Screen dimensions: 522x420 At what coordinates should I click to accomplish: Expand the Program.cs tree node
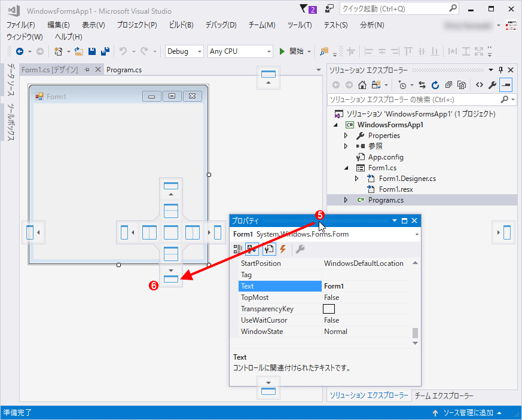(346, 200)
